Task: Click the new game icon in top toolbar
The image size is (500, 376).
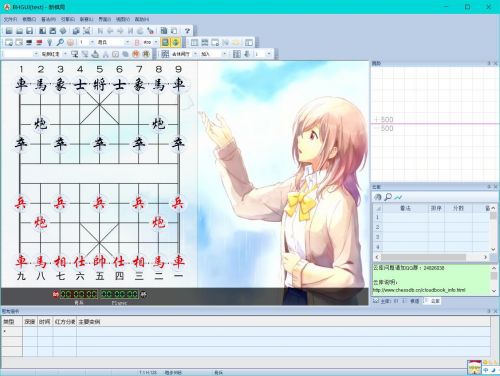Action: (x=9, y=31)
